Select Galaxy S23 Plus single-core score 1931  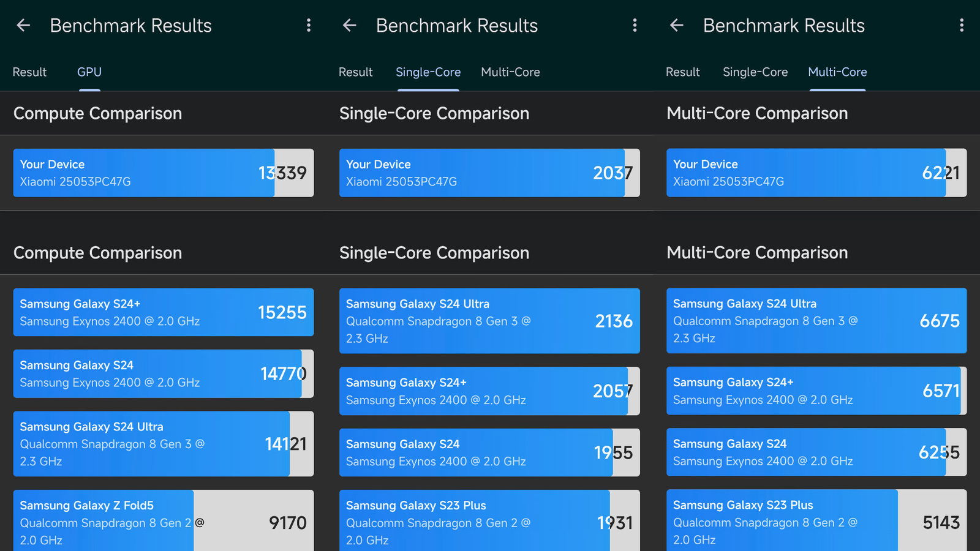click(489, 520)
